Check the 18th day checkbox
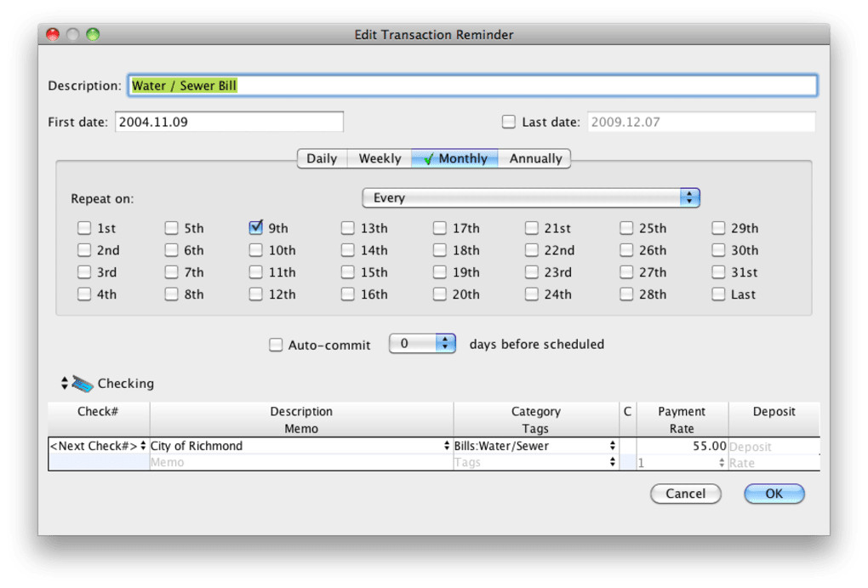This screenshot has width=868, height=588. click(440, 250)
